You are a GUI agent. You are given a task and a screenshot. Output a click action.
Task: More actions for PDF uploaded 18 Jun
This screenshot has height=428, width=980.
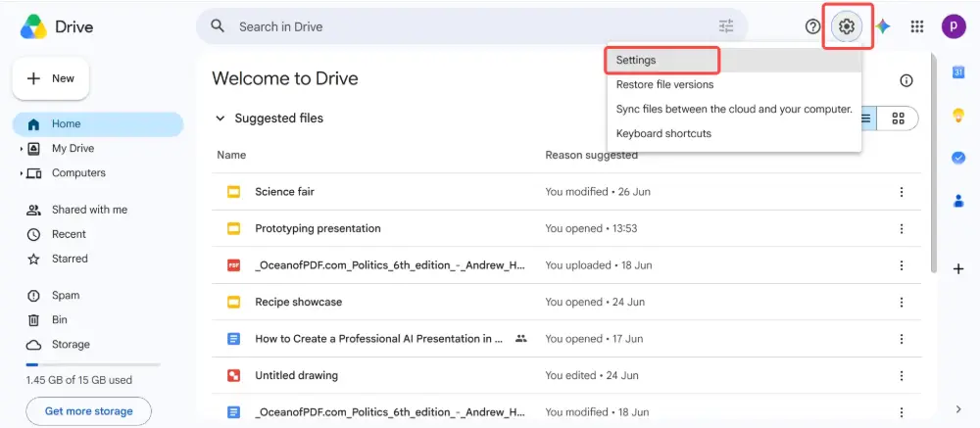902,265
